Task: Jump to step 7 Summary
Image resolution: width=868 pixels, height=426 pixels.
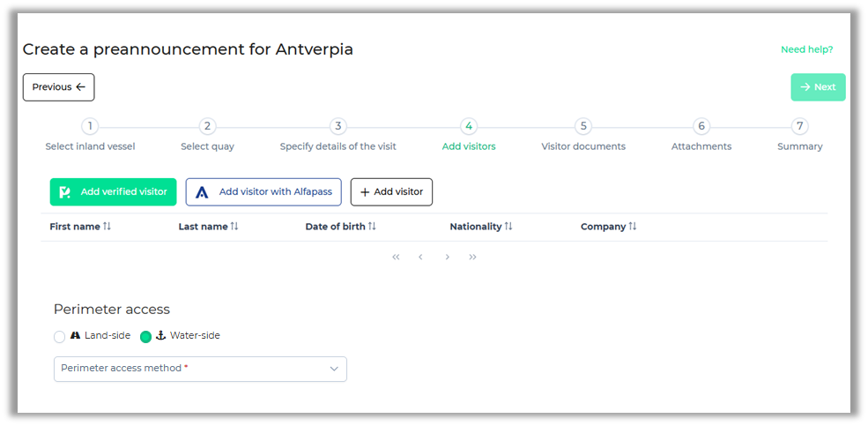Action: [799, 127]
